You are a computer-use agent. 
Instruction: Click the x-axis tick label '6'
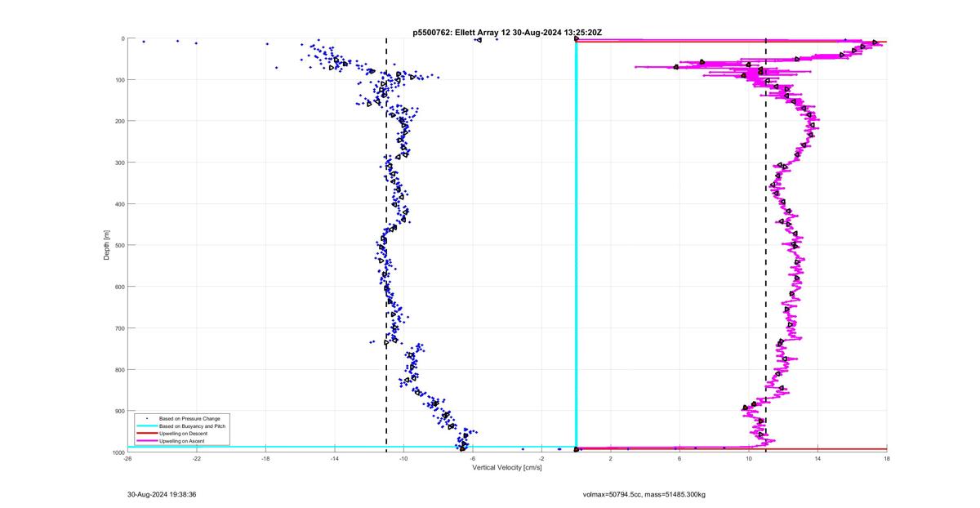click(x=679, y=458)
